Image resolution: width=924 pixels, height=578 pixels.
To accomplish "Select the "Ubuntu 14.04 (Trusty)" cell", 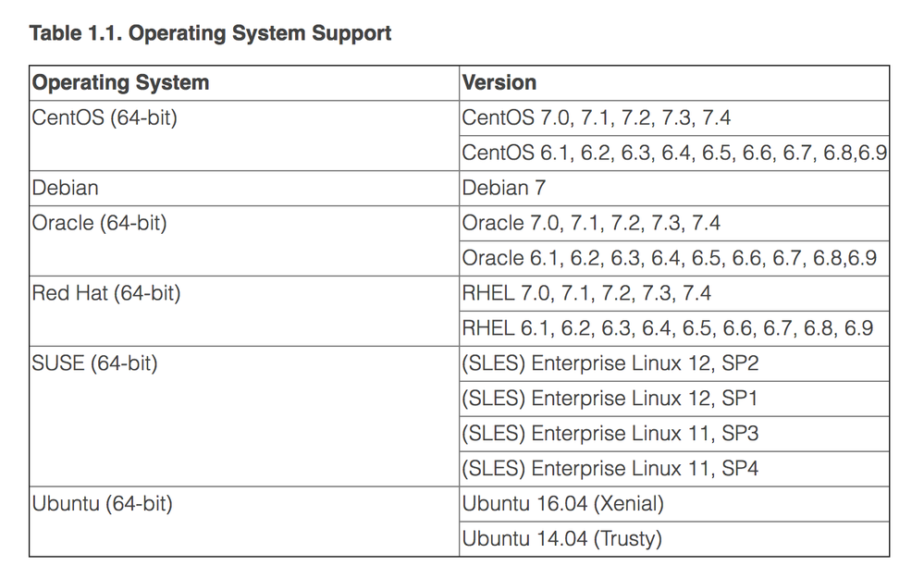I will 561,538.
